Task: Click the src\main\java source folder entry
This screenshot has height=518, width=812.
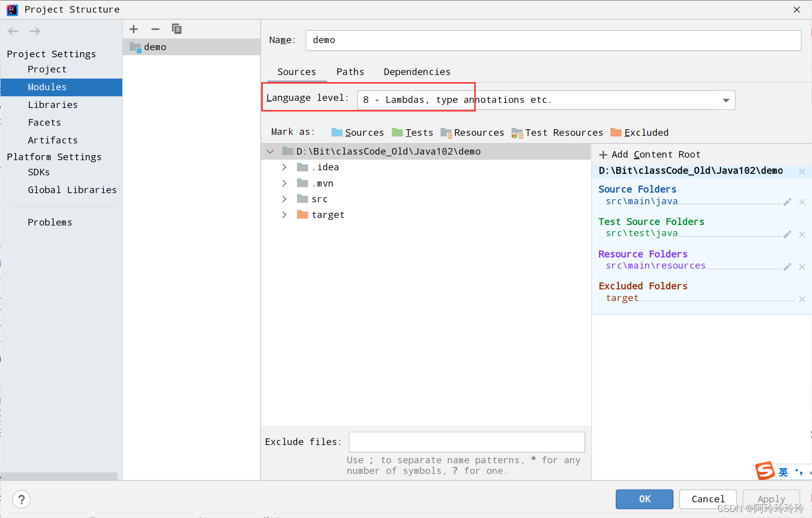Action: (642, 201)
